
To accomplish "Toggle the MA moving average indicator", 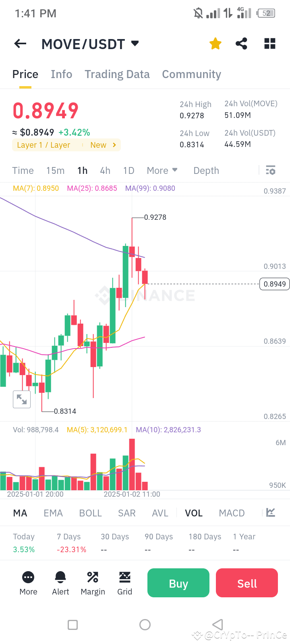I will click(x=20, y=513).
